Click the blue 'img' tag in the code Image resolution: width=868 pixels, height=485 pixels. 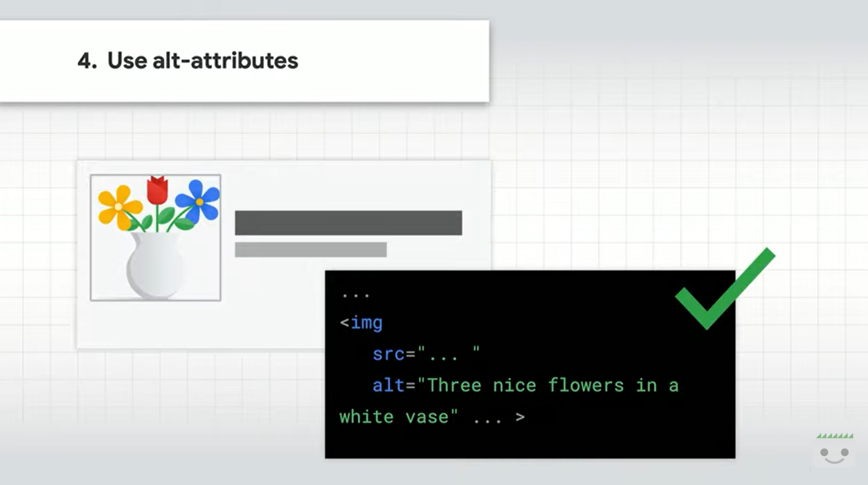pos(366,323)
